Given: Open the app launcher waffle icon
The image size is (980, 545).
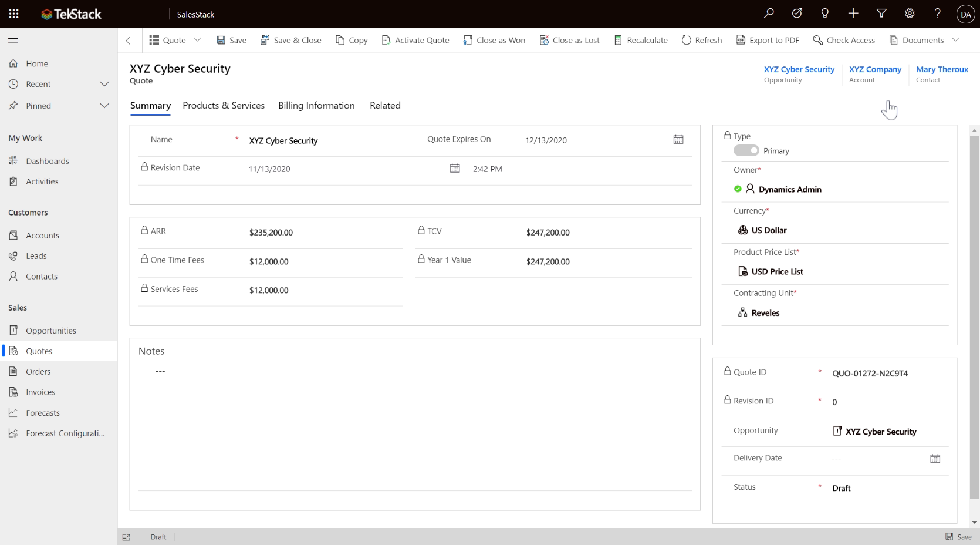Looking at the screenshot, I should coord(13,14).
